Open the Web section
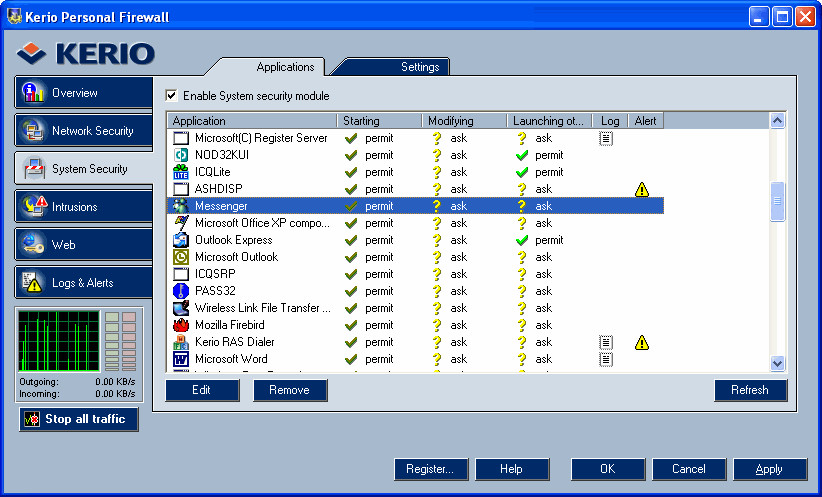Viewport: 822px width, 497px height. [x=83, y=245]
